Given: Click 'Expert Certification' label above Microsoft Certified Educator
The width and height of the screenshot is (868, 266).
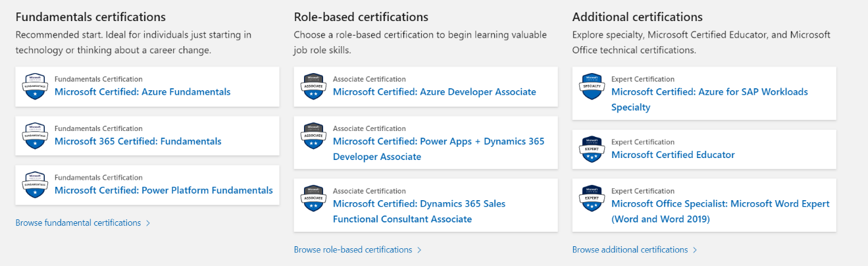Looking at the screenshot, I should click(643, 142).
